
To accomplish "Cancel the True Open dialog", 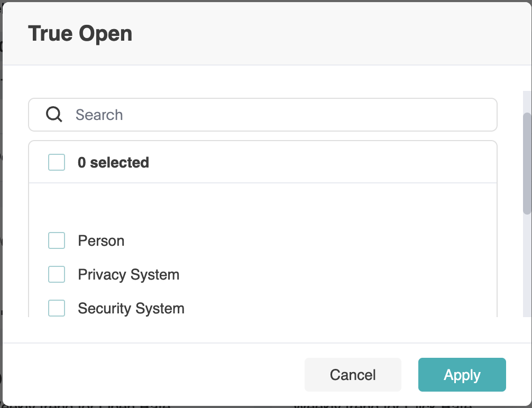I will pos(353,375).
